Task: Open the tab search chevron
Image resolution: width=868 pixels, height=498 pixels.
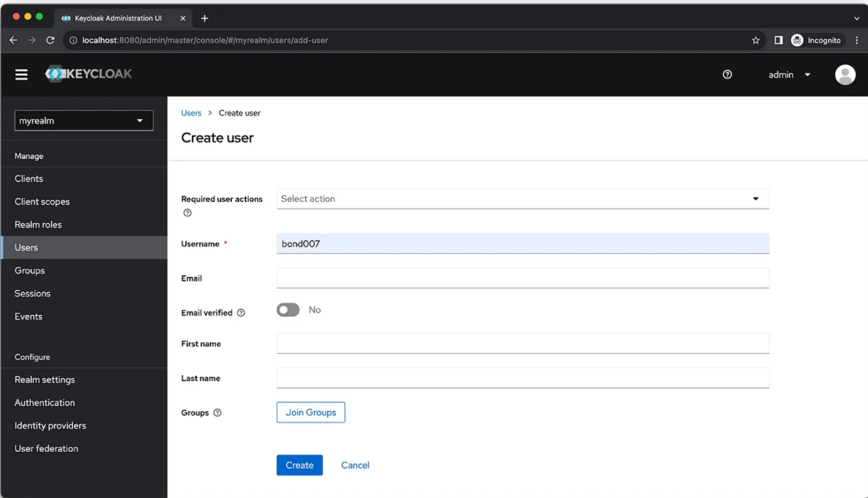Action: pyautogui.click(x=857, y=18)
